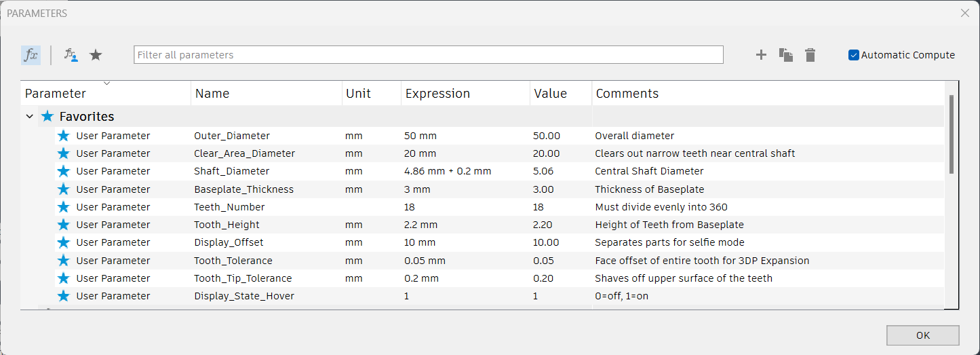
Task: Unfavorite the Outer_Diameter parameter star
Action: click(x=64, y=136)
